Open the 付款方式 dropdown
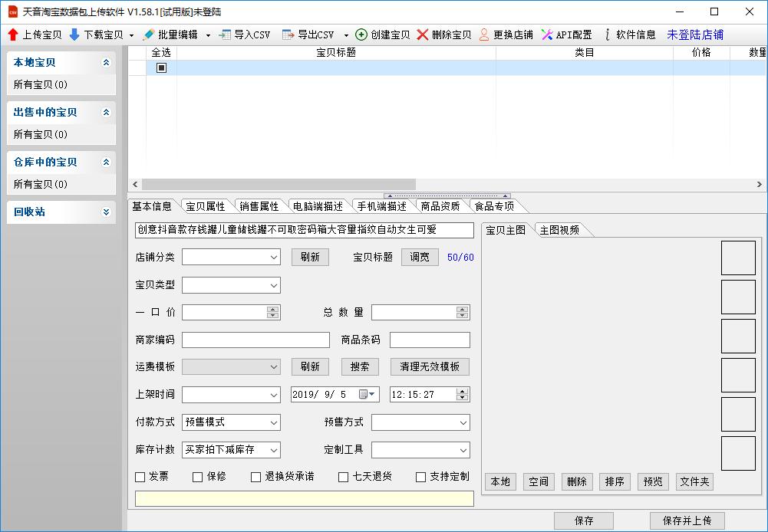768x532 pixels. click(231, 422)
